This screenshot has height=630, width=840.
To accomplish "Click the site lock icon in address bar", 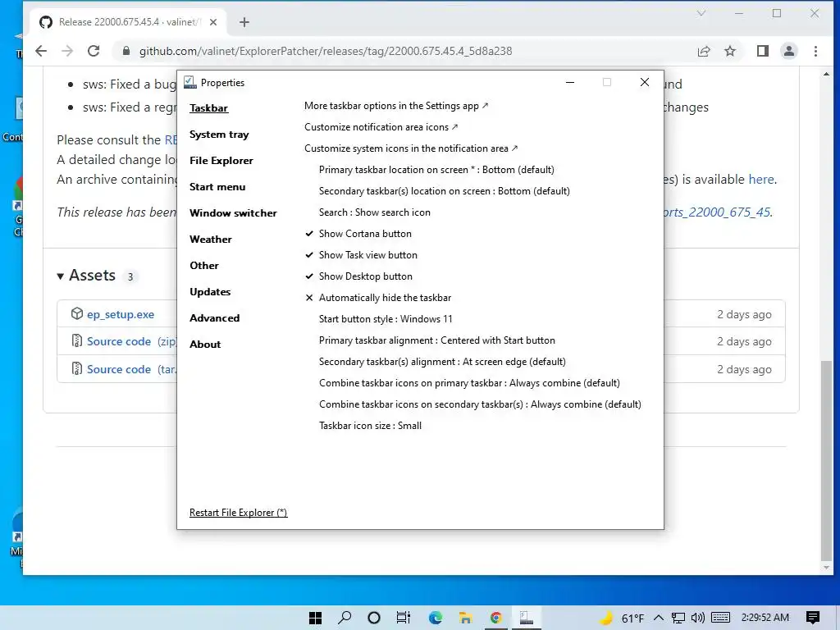I will point(126,51).
